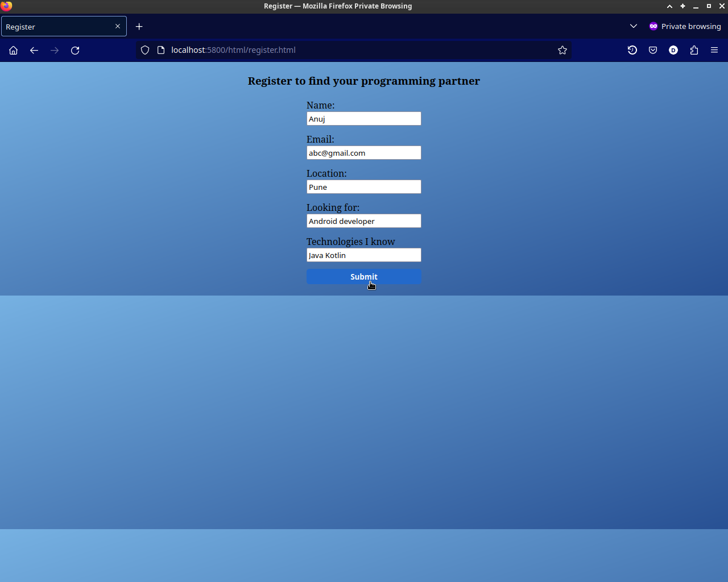
Task: Click the page heading about programming partner
Action: (x=364, y=81)
